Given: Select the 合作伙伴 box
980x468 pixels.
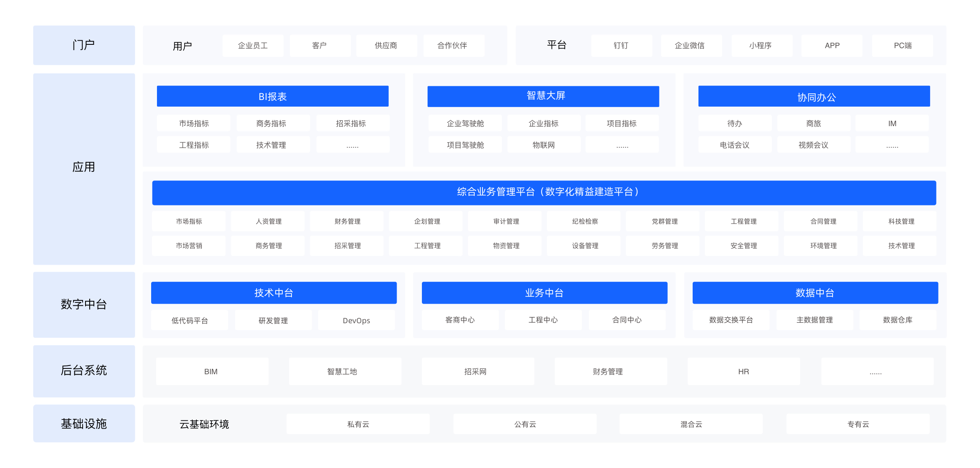Looking at the screenshot, I should [453, 46].
